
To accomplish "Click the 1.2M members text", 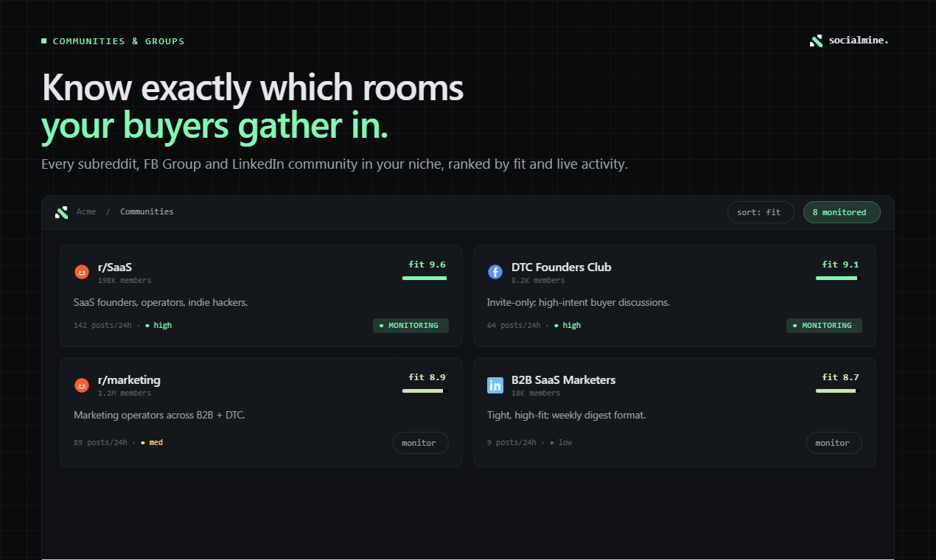I will tap(125, 393).
